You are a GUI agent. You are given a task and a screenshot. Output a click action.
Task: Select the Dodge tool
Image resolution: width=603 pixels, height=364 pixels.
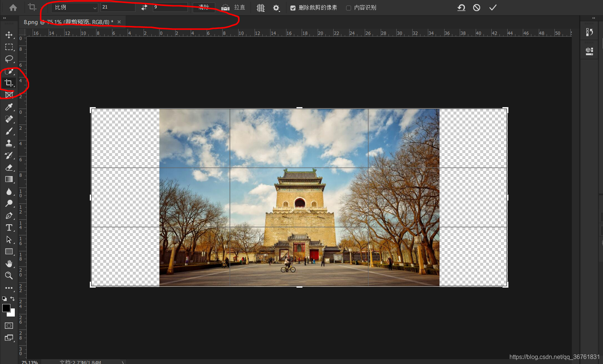click(x=9, y=203)
